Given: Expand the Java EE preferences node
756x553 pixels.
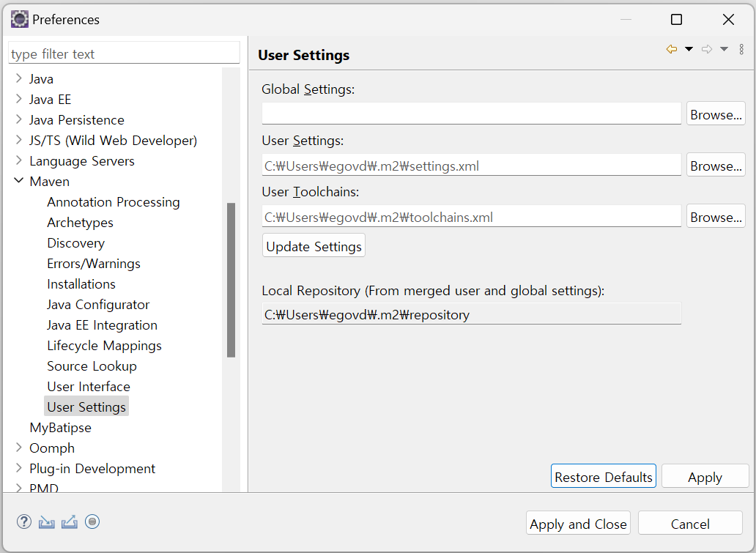Looking at the screenshot, I should (x=18, y=99).
